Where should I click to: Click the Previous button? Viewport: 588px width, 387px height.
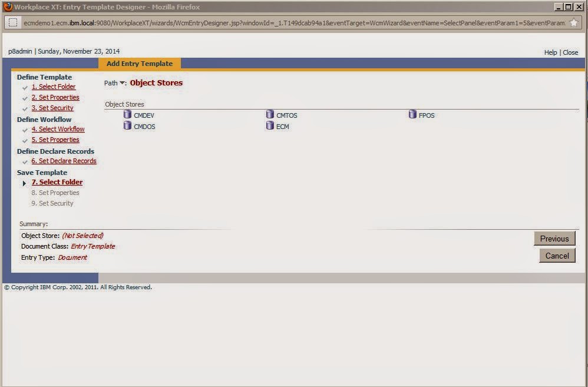[x=554, y=239]
